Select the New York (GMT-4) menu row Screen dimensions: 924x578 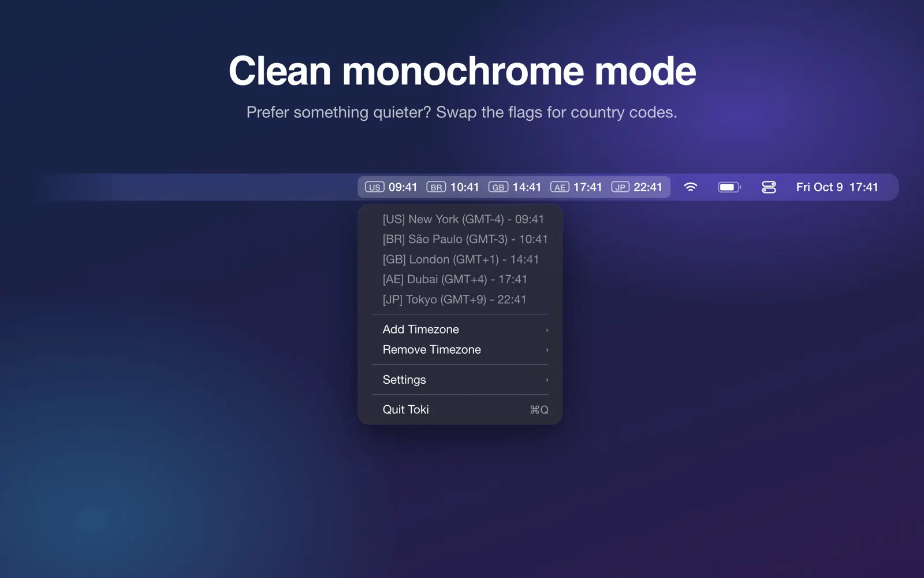[x=460, y=219]
